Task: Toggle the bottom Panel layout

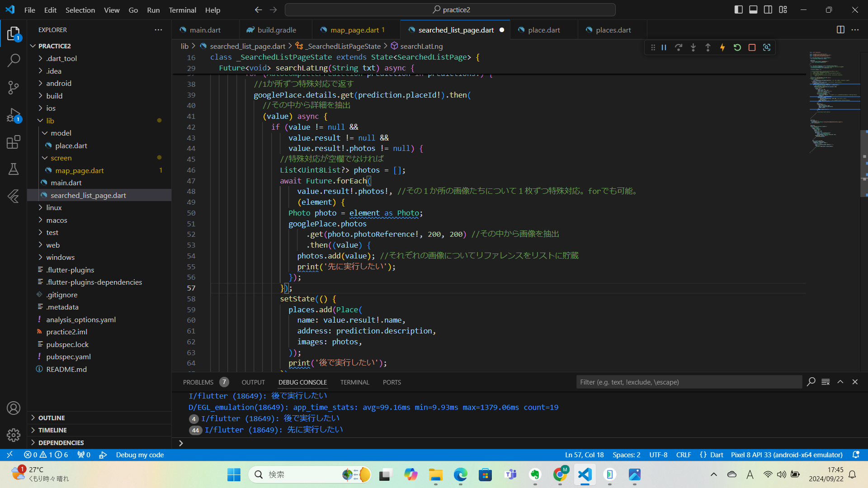Action: pos(753,10)
